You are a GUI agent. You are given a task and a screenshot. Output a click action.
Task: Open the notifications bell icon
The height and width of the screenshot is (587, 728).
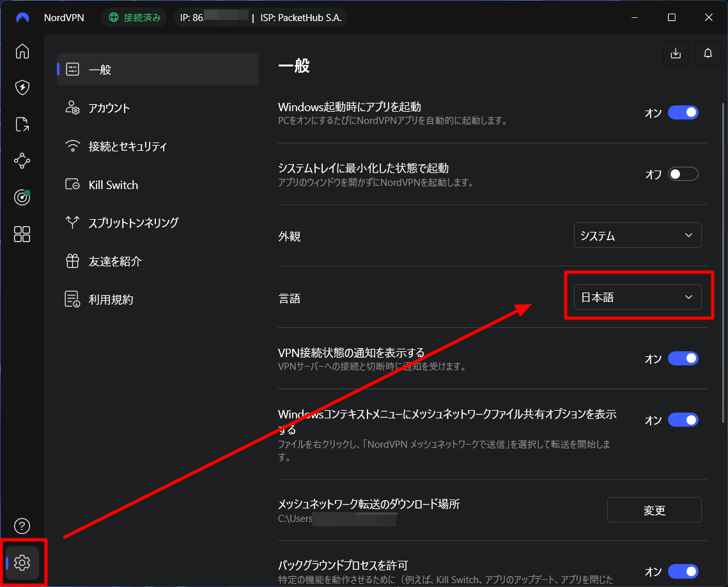708,53
